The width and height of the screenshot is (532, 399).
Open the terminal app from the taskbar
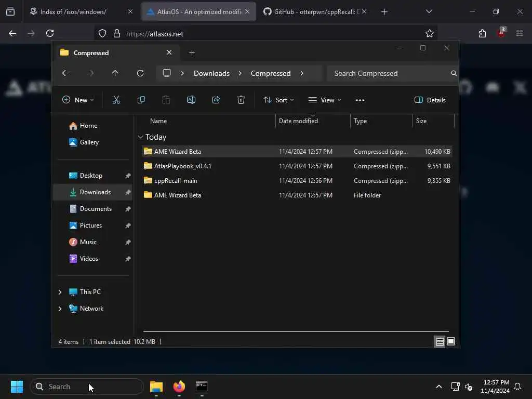(202, 387)
